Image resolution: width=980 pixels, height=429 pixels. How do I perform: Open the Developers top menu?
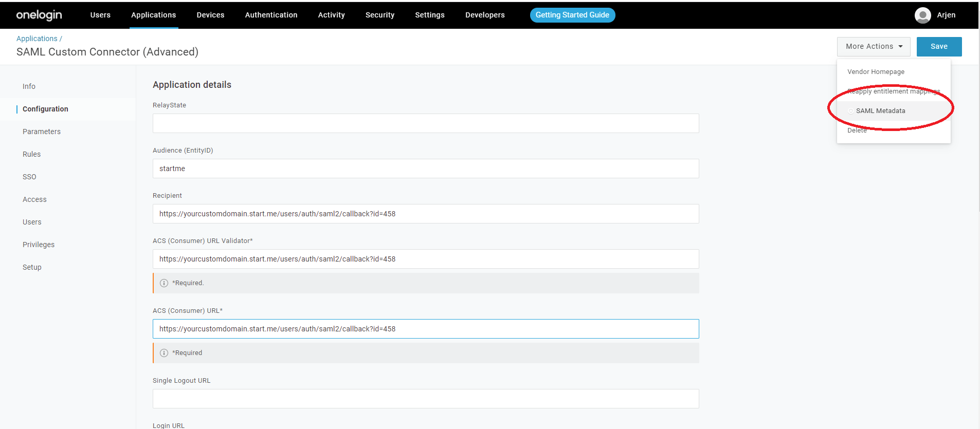485,15
